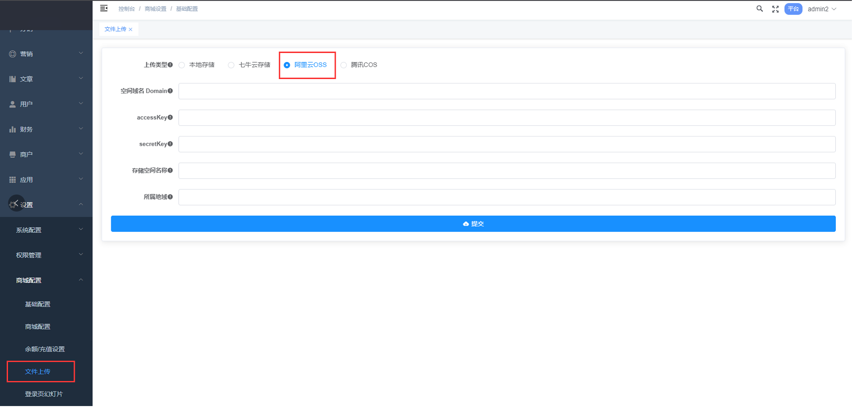This screenshot has height=407, width=868.
Task: Click 基础配置 breadcrumb link
Action: tap(187, 9)
